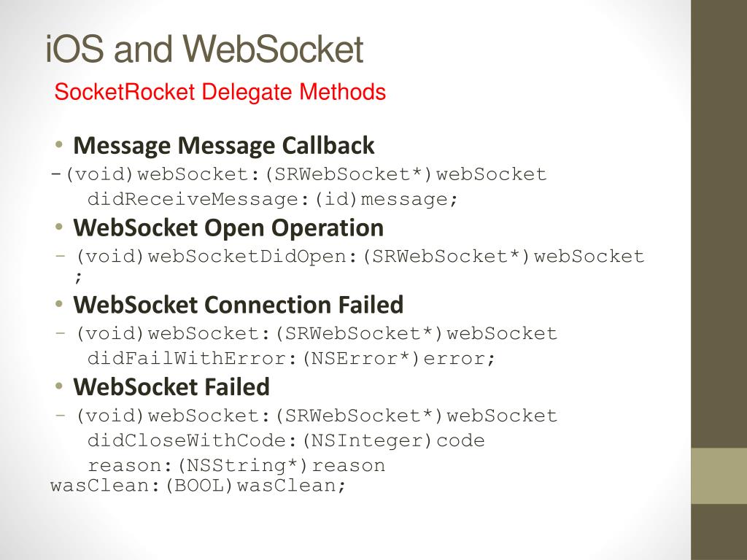The height and width of the screenshot is (560, 747).
Task: Click the lone semicolon under webSocketDidOpen line
Action: point(79,277)
